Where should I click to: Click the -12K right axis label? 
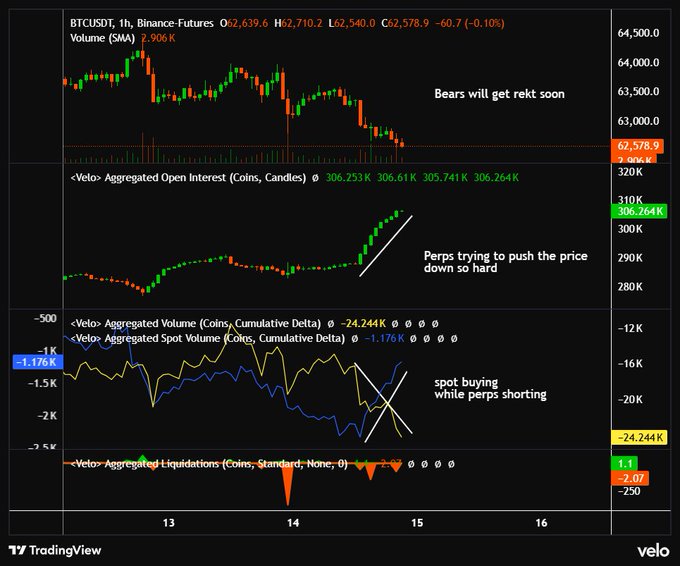point(630,328)
